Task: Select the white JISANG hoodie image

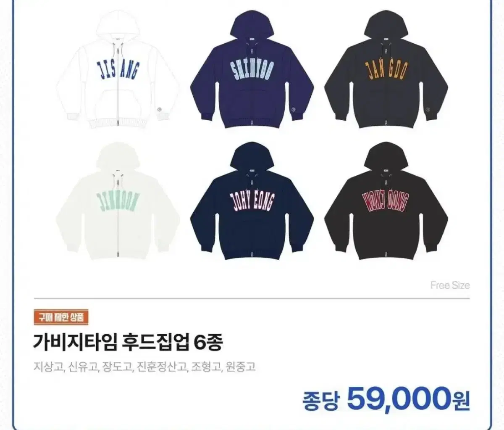Action: [117, 70]
